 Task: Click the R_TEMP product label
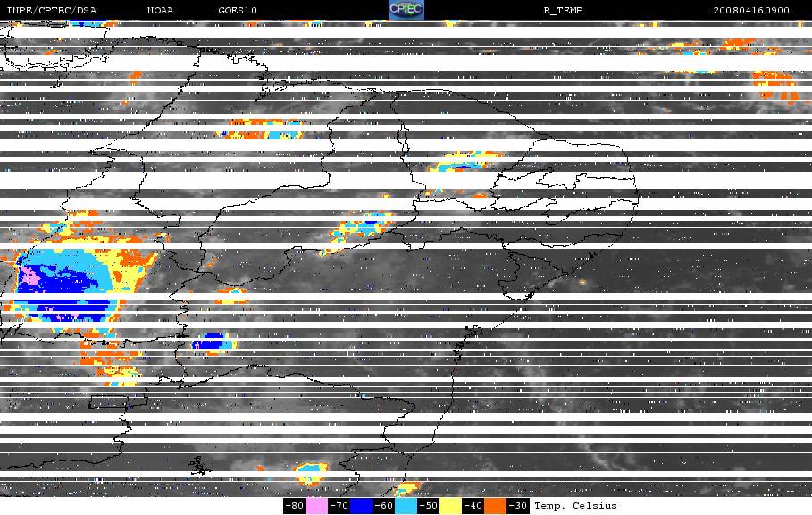(563, 11)
